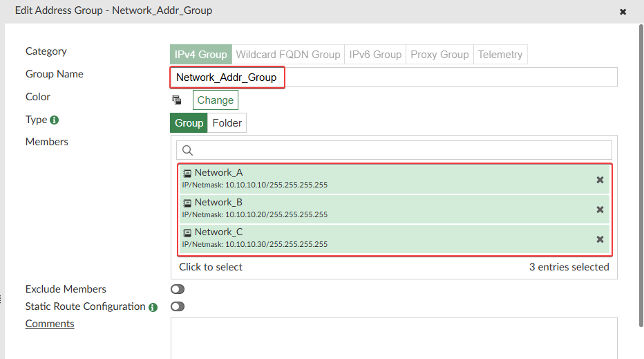Set Type to Group
Screen dimensions: 644x359
pos(189,123)
